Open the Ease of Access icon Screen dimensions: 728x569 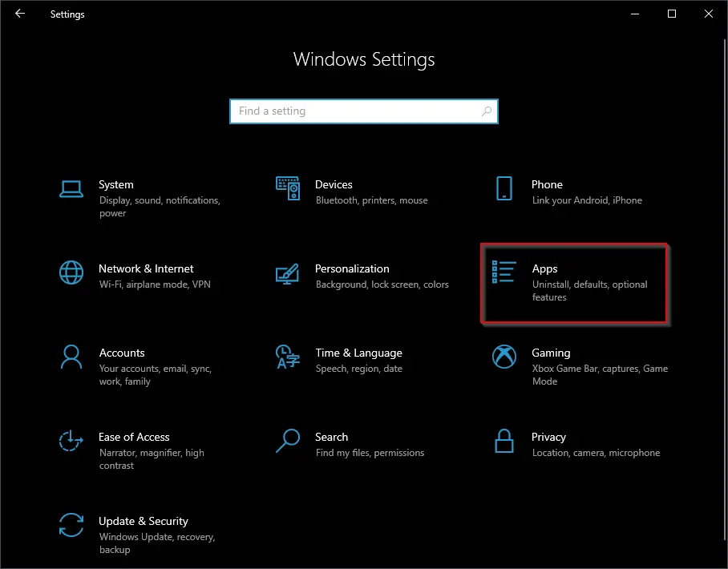click(x=71, y=441)
